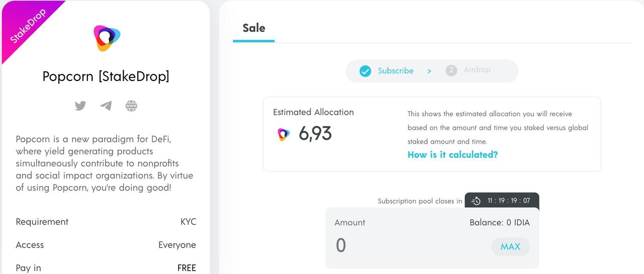Click the Subscribe step checkmark icon

365,71
